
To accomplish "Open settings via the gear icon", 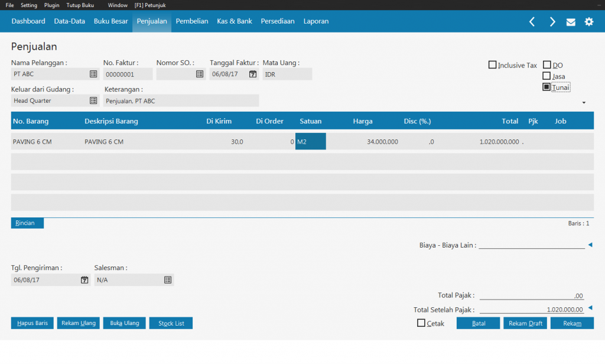I will 589,22.
